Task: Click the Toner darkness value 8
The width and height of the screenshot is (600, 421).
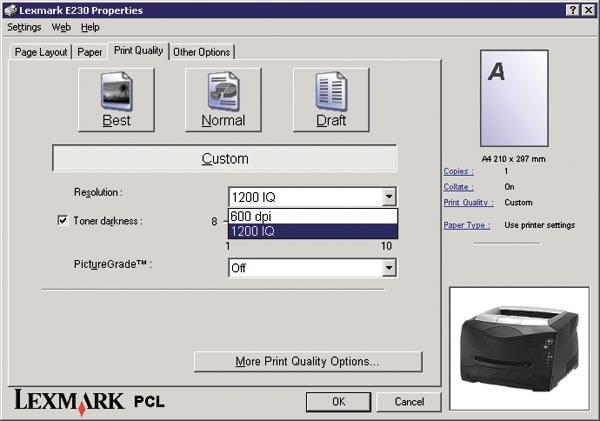Action: coord(214,221)
